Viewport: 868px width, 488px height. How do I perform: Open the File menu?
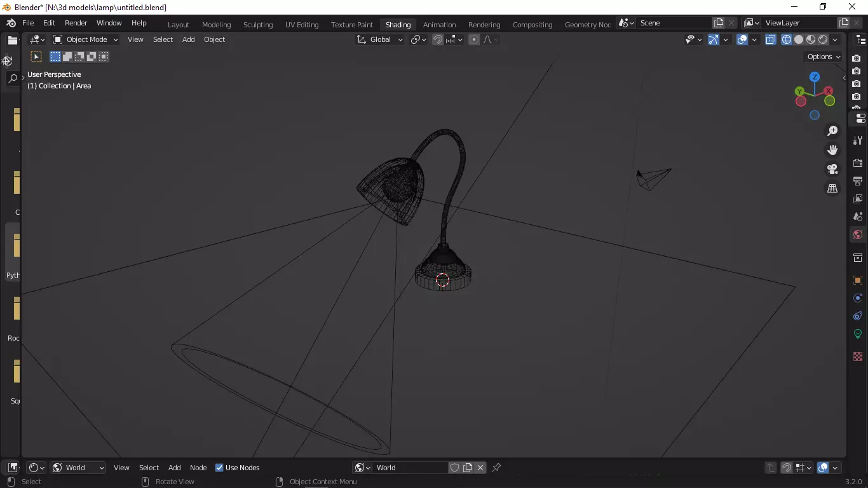click(x=28, y=23)
